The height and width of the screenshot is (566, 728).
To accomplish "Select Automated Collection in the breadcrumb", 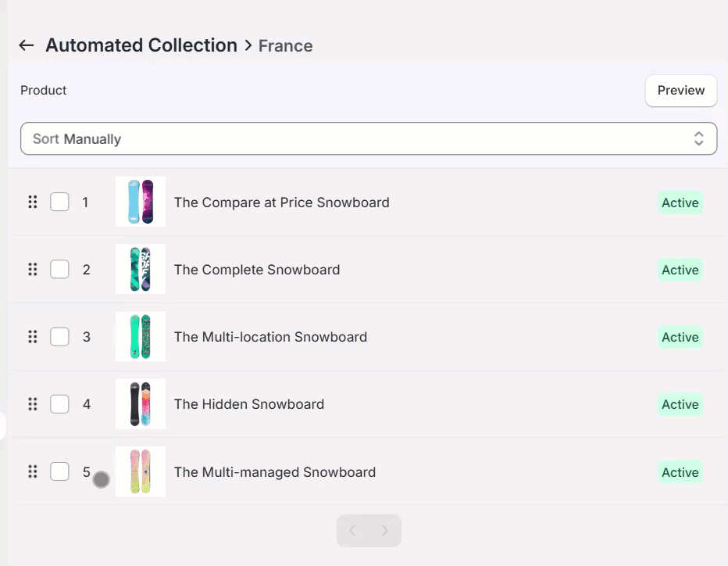I will tap(141, 45).
